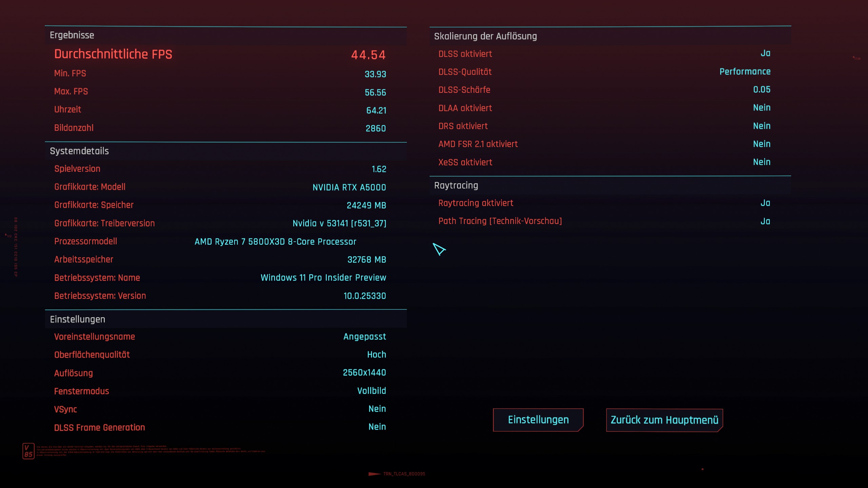Viewport: 868px width, 488px height.
Task: Click the DLSS-Schärfe 0.05 value
Action: point(762,89)
